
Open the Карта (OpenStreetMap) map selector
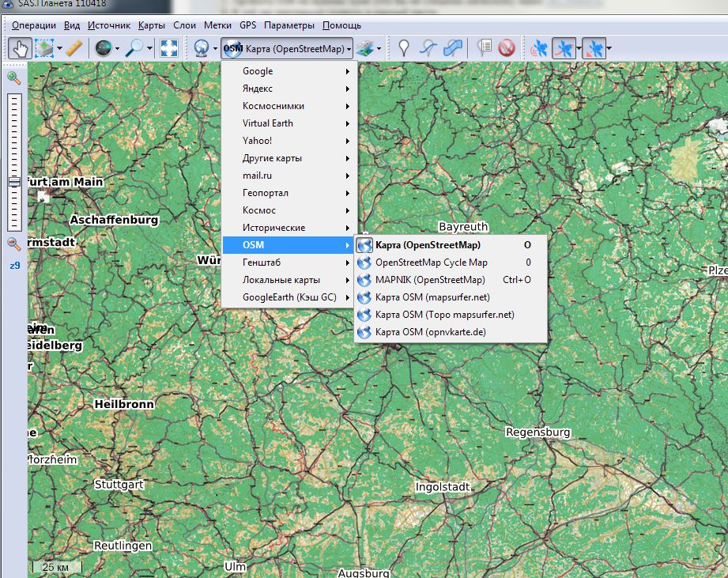tap(287, 48)
